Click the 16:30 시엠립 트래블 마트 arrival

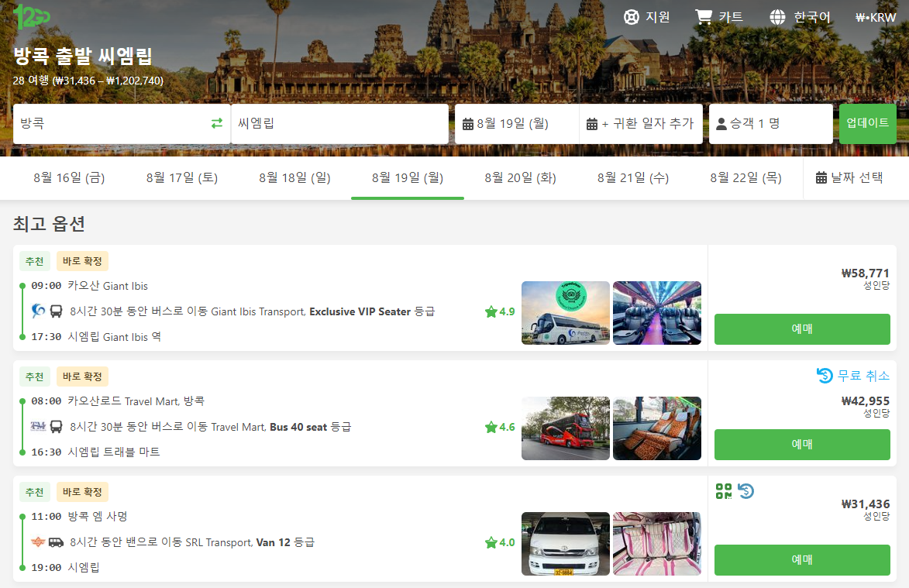pyautogui.click(x=95, y=452)
